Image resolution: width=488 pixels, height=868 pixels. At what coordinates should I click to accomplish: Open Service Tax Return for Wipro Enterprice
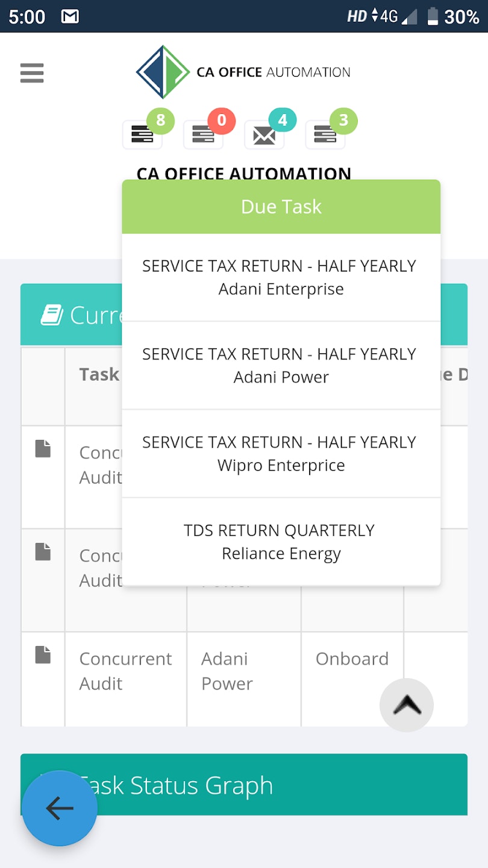pos(281,453)
